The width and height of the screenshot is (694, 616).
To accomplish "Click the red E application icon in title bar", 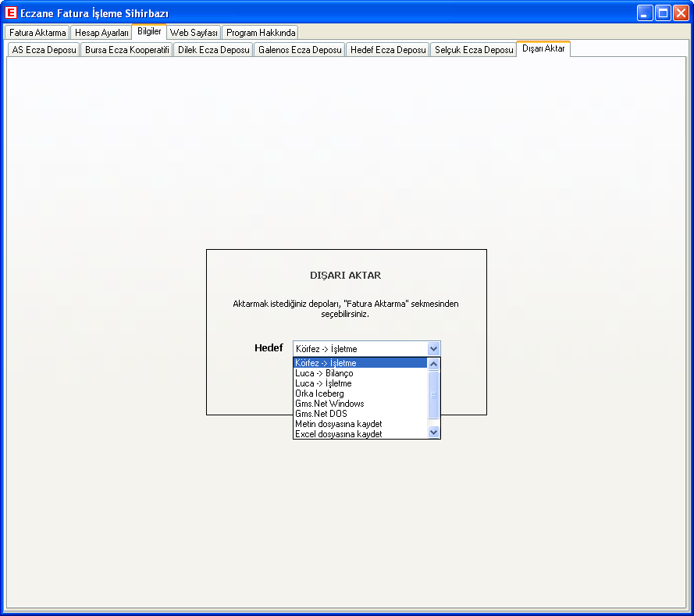I will (x=11, y=13).
